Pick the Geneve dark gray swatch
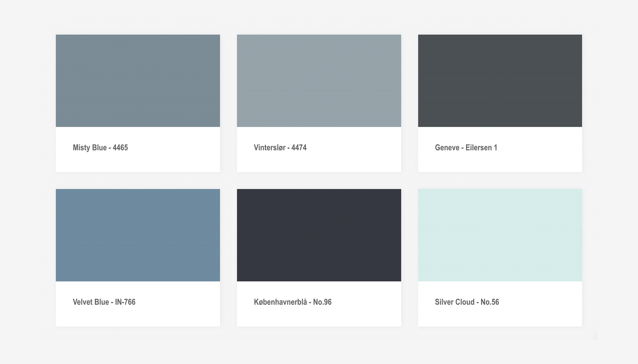 500,81
